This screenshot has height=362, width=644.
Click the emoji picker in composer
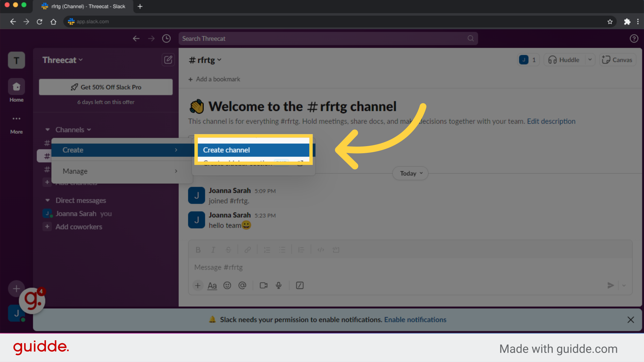click(227, 286)
